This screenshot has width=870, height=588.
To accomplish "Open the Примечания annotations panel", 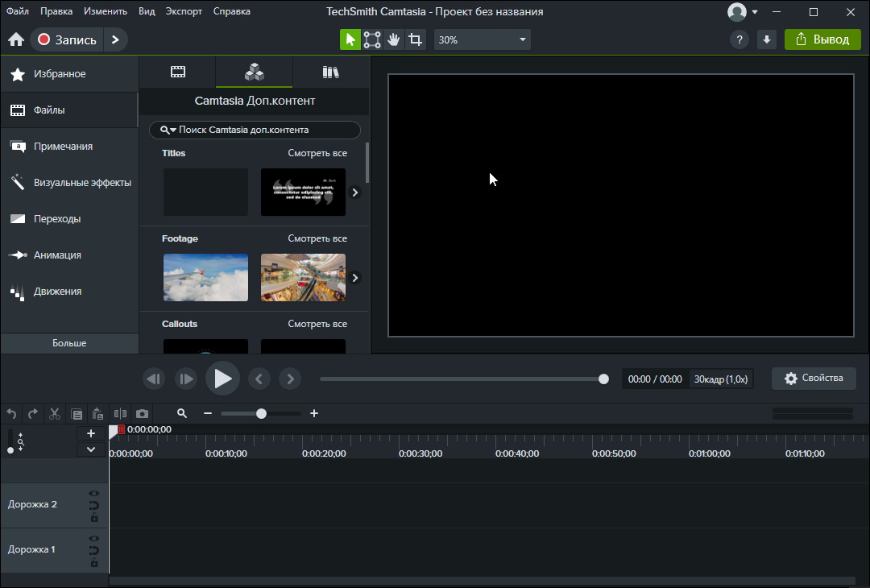I will [69, 147].
